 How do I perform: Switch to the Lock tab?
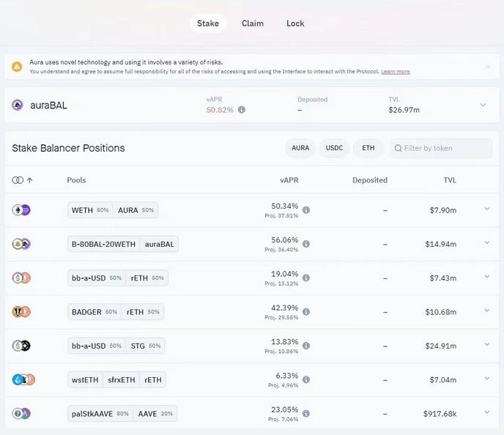(x=295, y=23)
